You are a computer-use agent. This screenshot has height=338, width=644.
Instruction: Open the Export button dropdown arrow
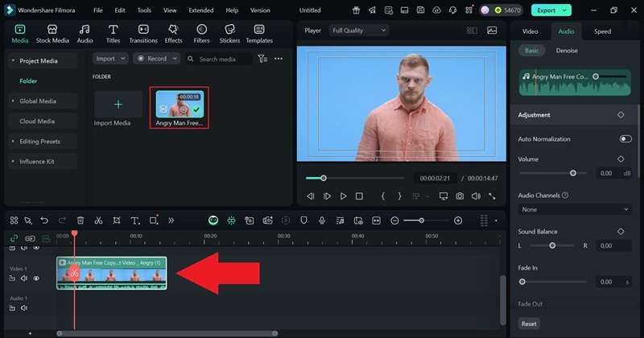click(x=565, y=10)
